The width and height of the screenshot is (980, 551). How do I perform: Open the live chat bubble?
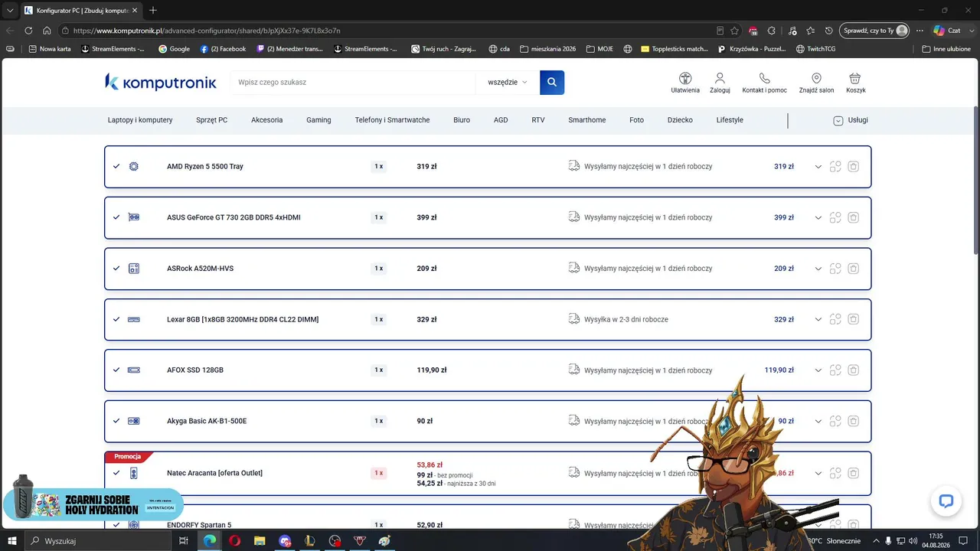pos(946,501)
